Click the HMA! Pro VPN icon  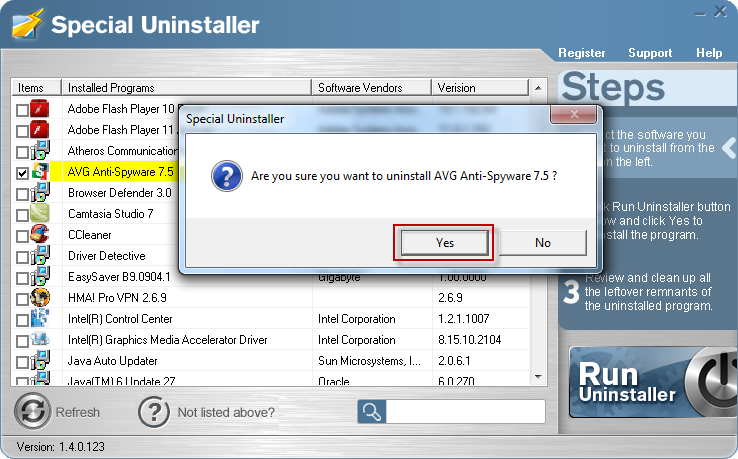pyautogui.click(x=40, y=297)
